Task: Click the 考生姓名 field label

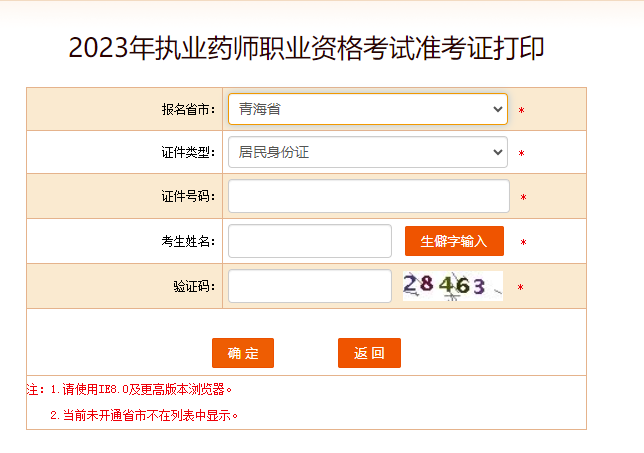Action: point(189,241)
